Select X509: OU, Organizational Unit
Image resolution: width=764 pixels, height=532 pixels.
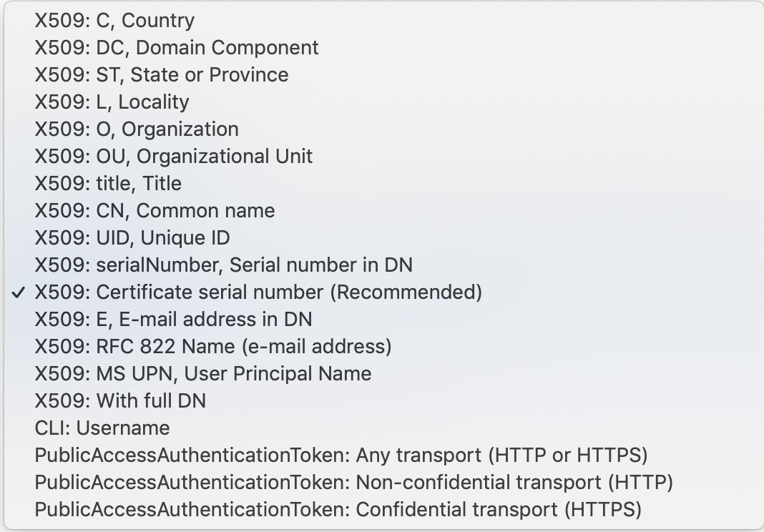tap(174, 157)
